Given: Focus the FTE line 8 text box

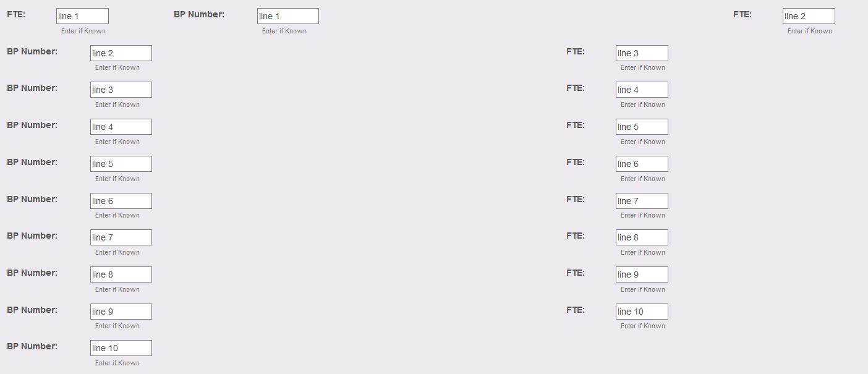Looking at the screenshot, I should click(x=641, y=237).
